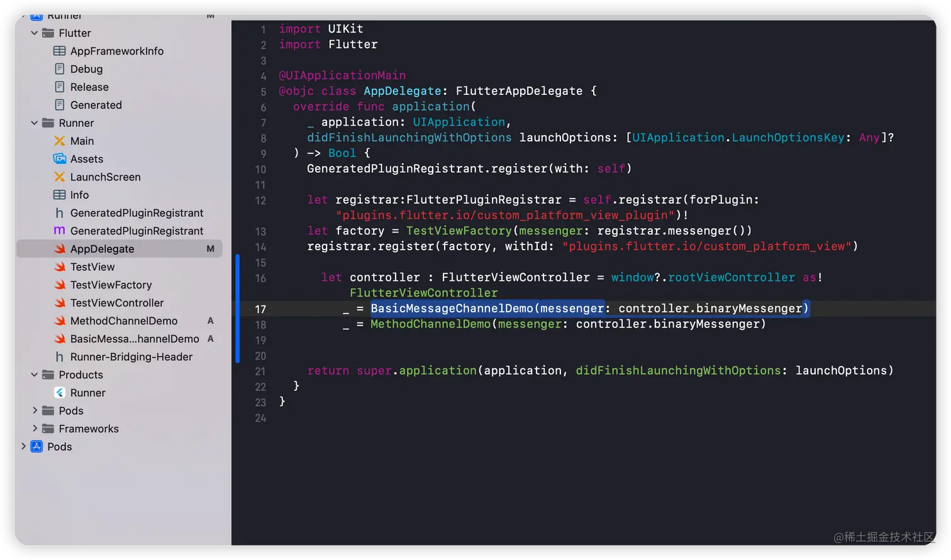Select TestViewFactory file
The height and width of the screenshot is (560, 951).
click(x=111, y=285)
